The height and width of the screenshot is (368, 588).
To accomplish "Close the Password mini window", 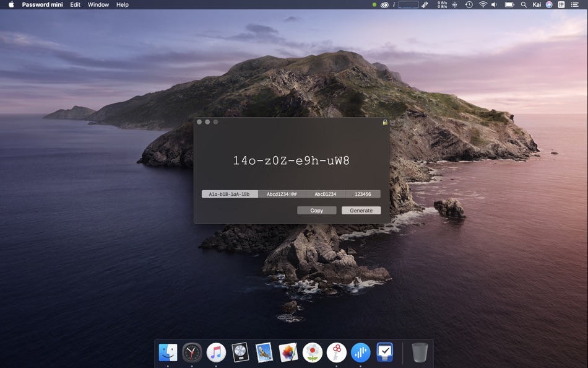I will (199, 122).
